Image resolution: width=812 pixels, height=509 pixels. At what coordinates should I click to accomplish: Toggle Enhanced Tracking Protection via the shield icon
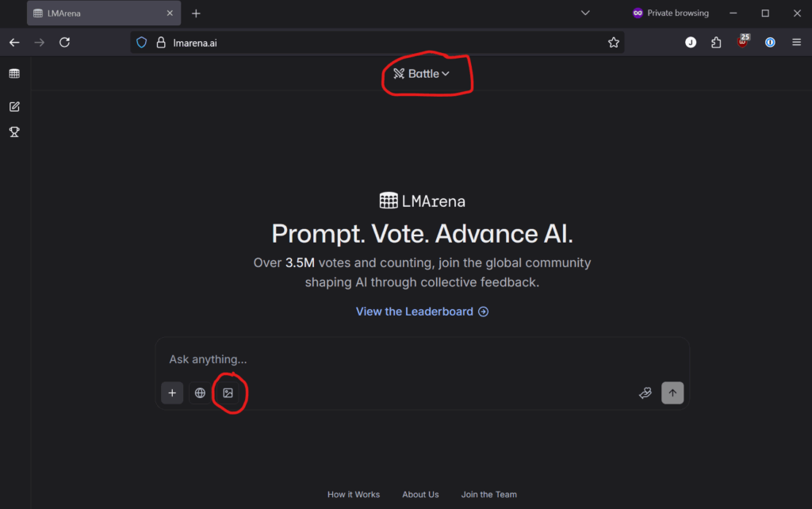click(141, 42)
